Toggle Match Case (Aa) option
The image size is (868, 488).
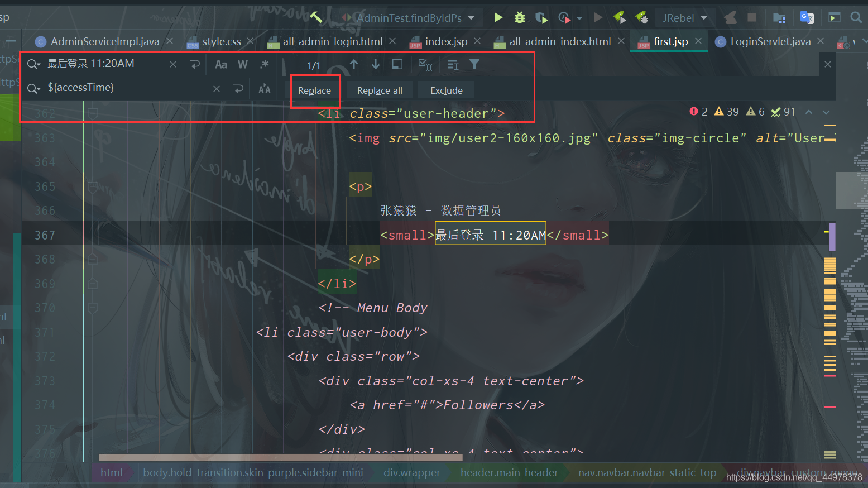[221, 64]
